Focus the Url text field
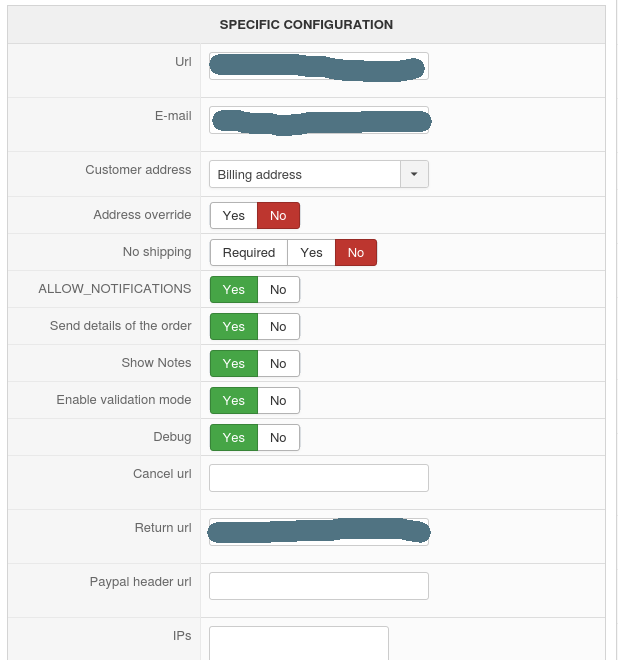 [x=319, y=67]
